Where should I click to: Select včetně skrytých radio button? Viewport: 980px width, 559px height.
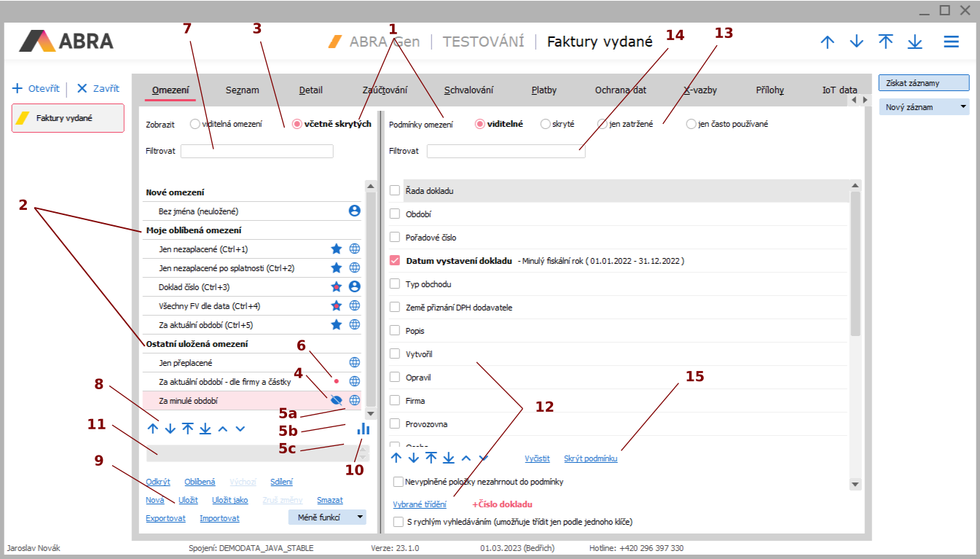[x=297, y=124]
